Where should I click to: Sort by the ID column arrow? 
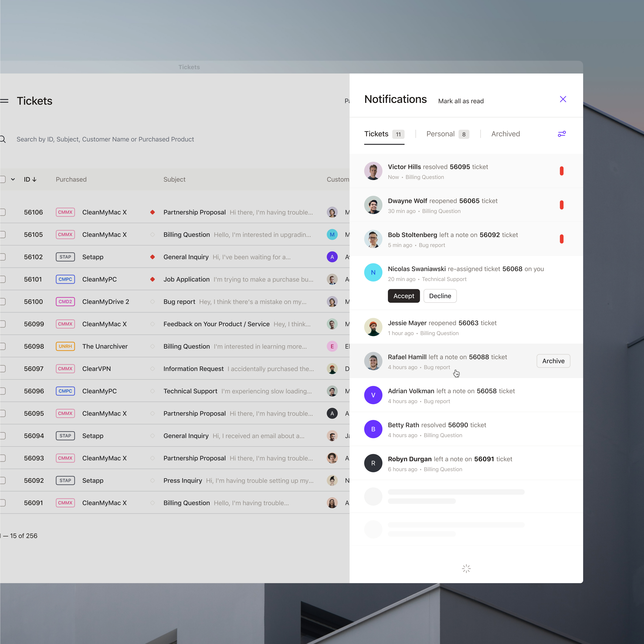pyautogui.click(x=34, y=179)
